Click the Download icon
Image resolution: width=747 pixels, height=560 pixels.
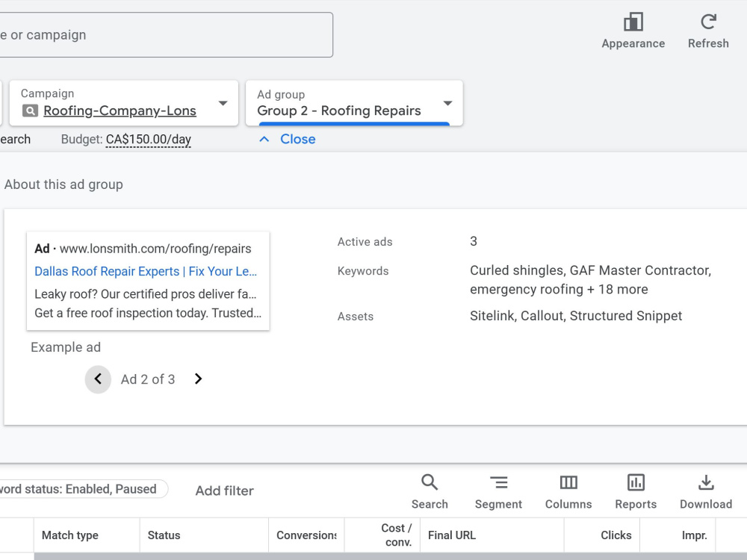coord(706,482)
